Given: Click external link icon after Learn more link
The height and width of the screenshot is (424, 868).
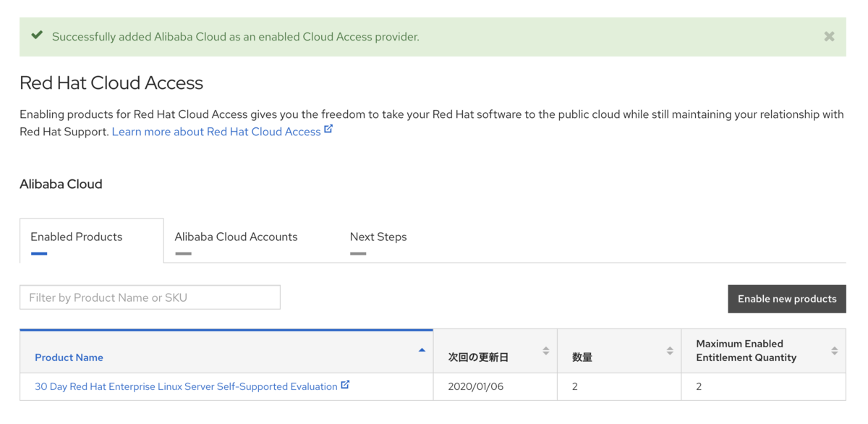Looking at the screenshot, I should coord(328,130).
